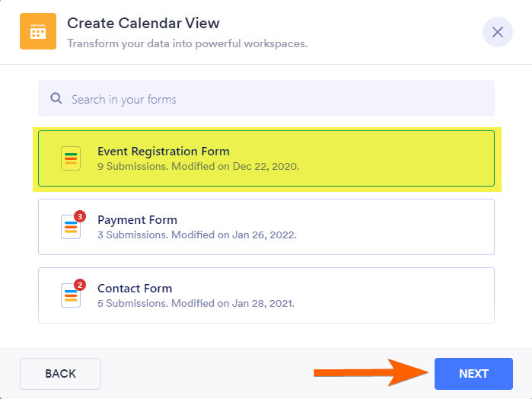This screenshot has width=532, height=399.
Task: Close the Create Calendar View dialog
Action: point(497,32)
